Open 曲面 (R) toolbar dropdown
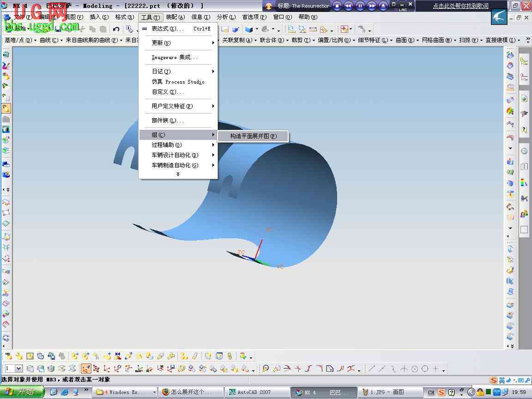The width and height of the screenshot is (532, 399). [x=407, y=40]
